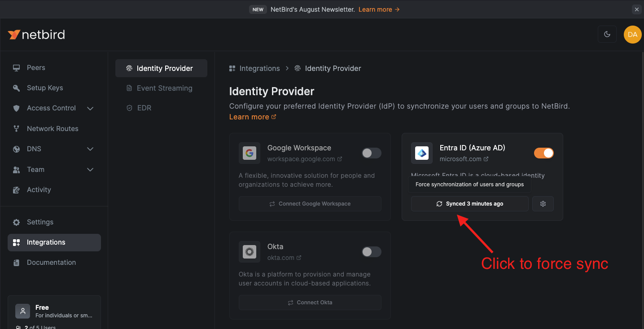Turn on the Okta integration toggle
Image resolution: width=644 pixels, height=329 pixels.
click(371, 251)
